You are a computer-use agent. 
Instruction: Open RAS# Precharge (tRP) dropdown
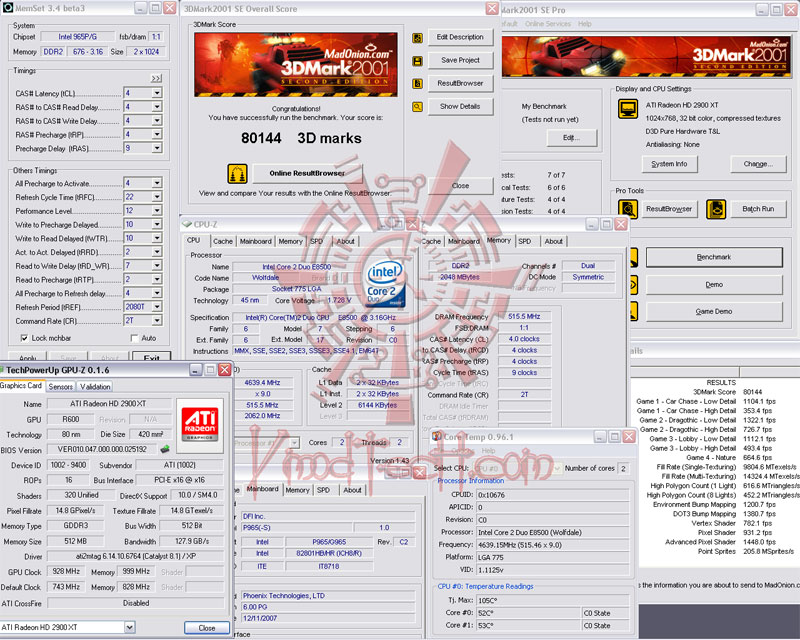click(157, 134)
